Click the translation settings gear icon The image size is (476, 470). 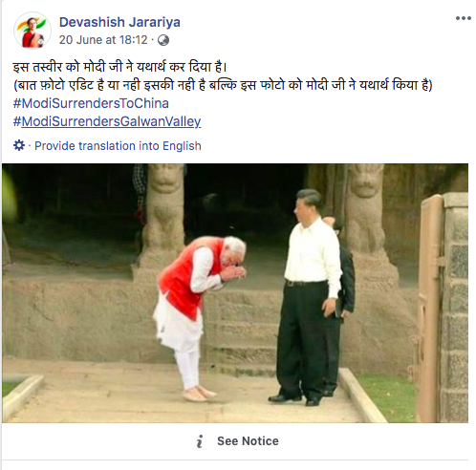[x=19, y=145]
